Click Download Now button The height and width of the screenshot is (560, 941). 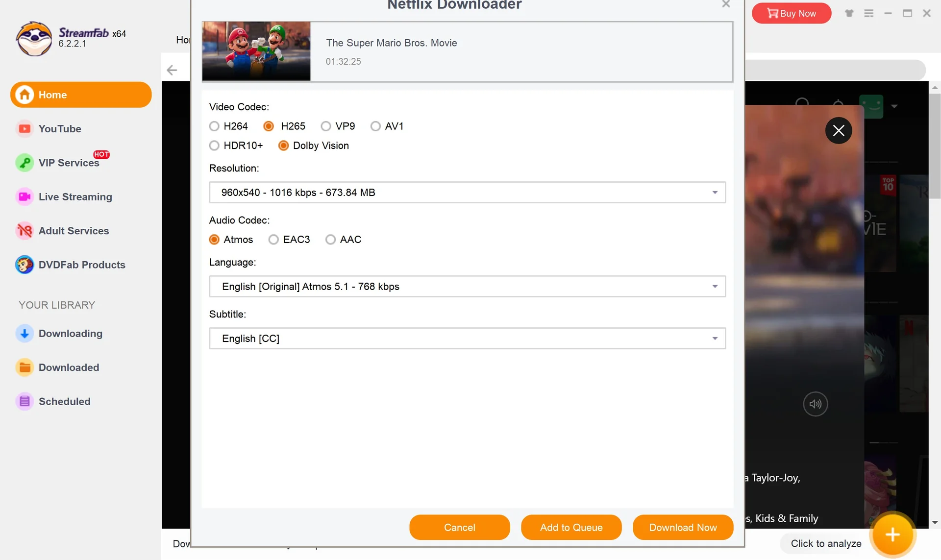point(683,527)
